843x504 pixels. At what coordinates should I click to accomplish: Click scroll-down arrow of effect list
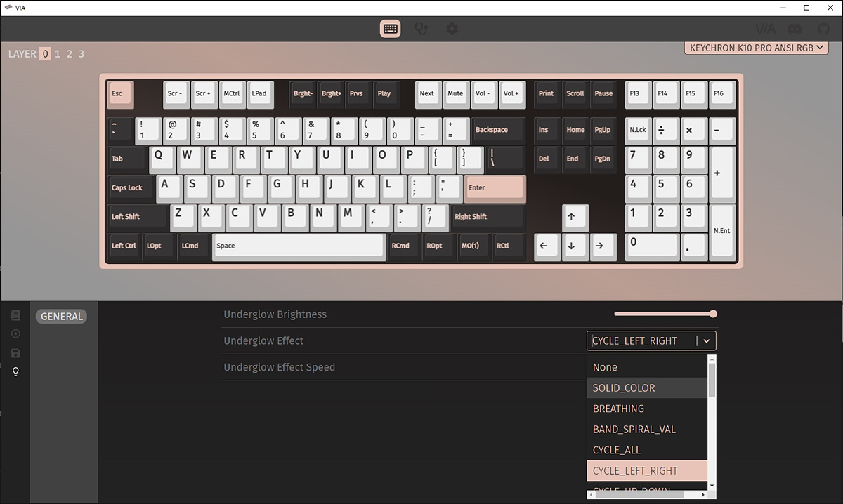tap(712, 485)
